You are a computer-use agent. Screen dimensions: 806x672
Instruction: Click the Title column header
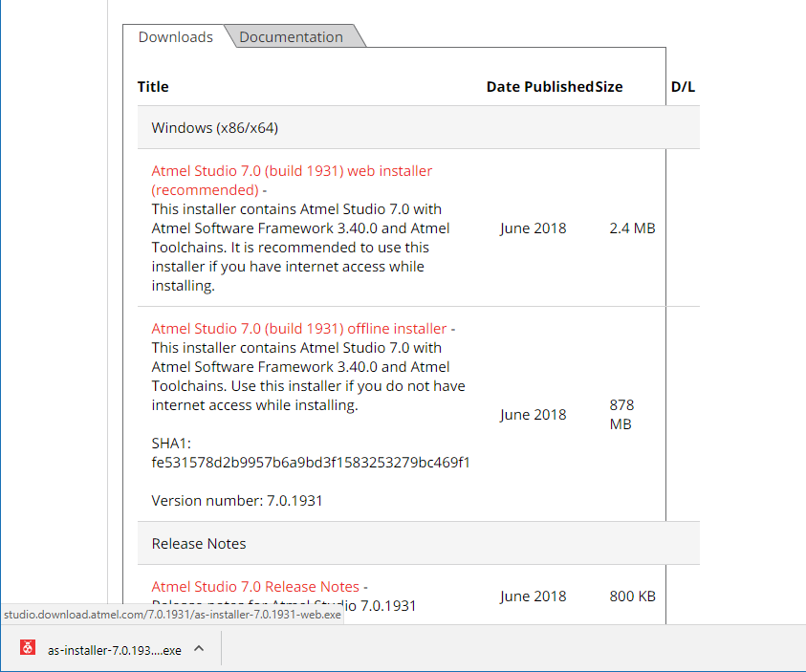click(153, 86)
